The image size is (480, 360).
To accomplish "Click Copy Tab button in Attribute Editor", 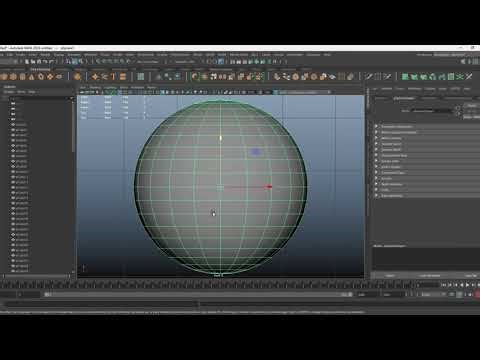I will pyautogui.click(x=471, y=276).
